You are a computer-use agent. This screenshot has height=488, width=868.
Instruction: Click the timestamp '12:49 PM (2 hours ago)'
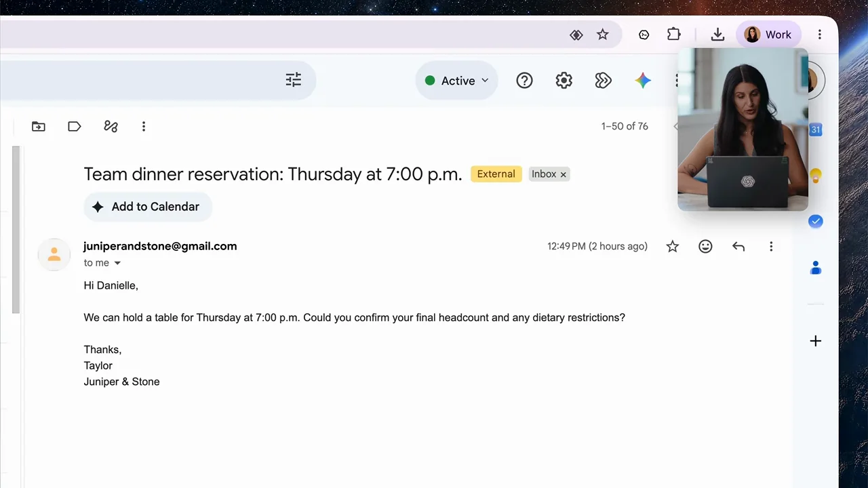point(597,247)
